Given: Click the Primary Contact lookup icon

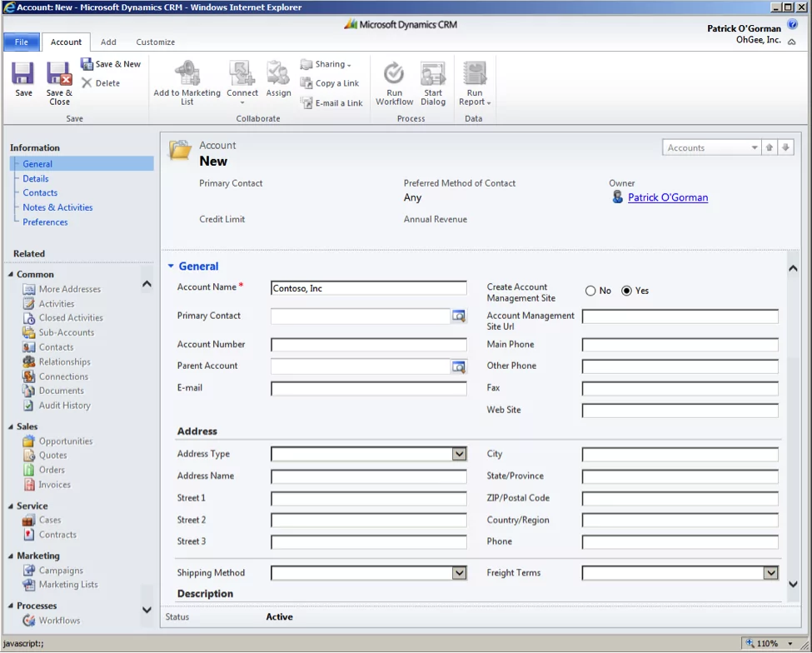Looking at the screenshot, I should pos(459,316).
